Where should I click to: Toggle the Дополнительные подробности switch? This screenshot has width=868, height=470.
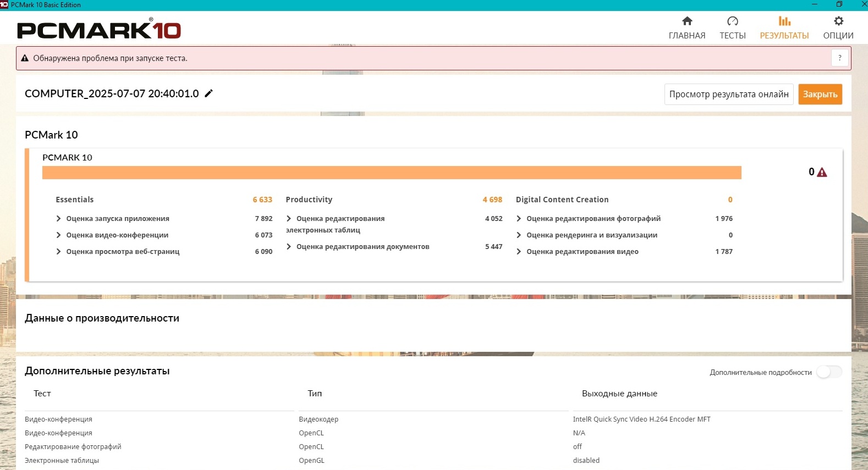tap(829, 372)
